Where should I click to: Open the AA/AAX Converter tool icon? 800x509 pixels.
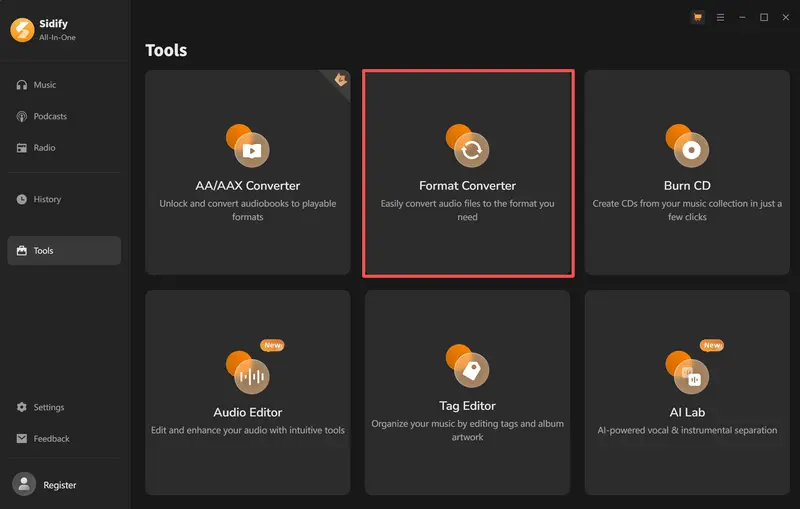pyautogui.click(x=248, y=145)
